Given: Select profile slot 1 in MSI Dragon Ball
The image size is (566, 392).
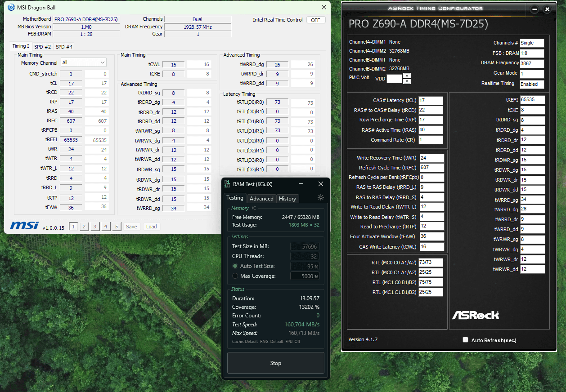Looking at the screenshot, I should pyautogui.click(x=73, y=227).
